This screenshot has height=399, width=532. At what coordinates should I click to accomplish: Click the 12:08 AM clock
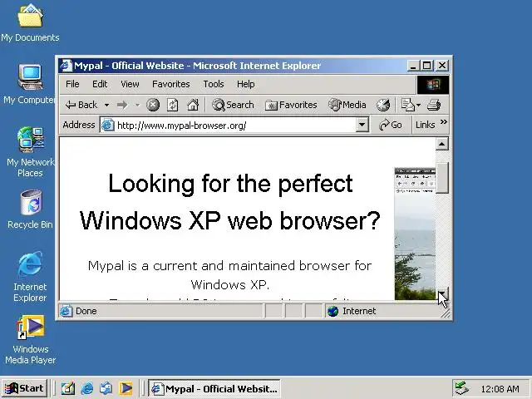point(500,389)
